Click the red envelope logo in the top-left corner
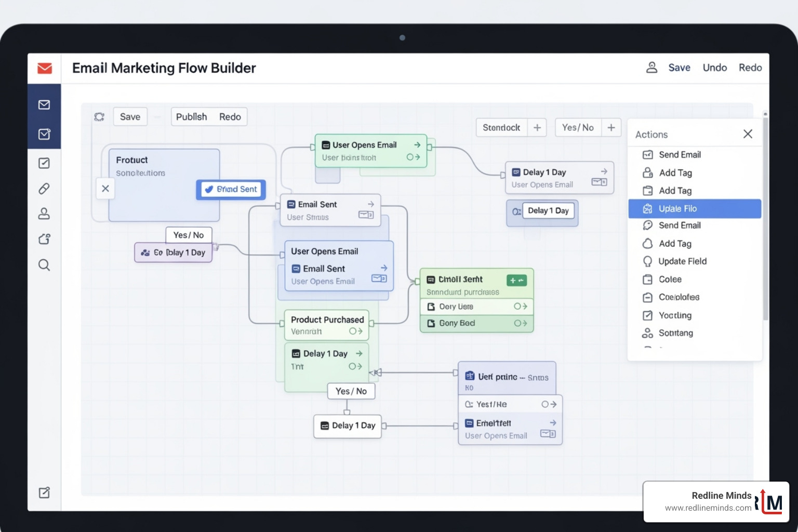Image resolution: width=798 pixels, height=532 pixels. [44, 68]
